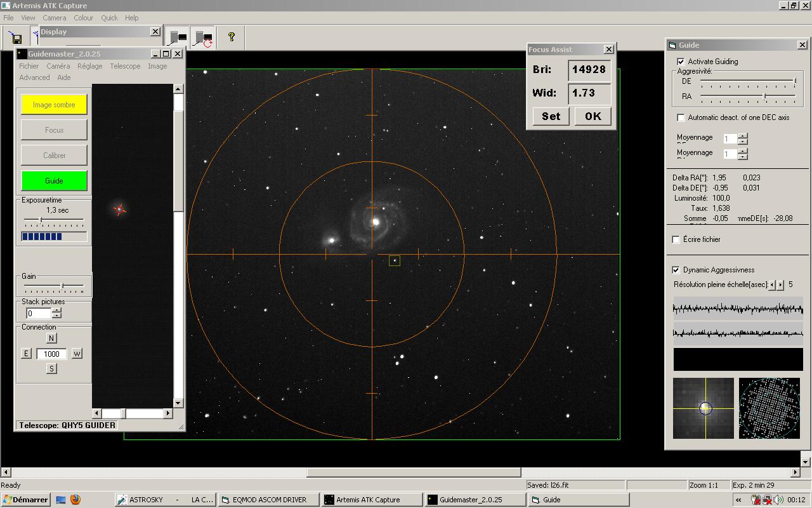Click the RA aggressivity slider
The image size is (812, 508).
tap(748, 97)
